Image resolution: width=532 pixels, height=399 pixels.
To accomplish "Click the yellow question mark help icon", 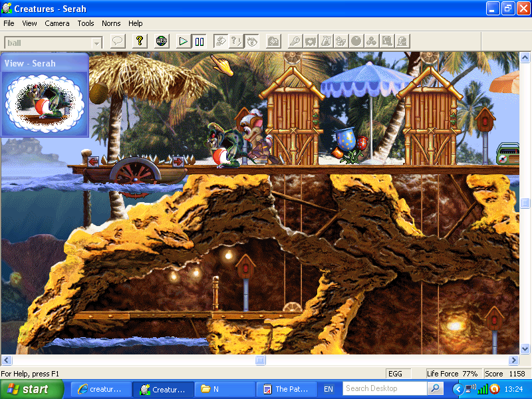I will pyautogui.click(x=139, y=41).
